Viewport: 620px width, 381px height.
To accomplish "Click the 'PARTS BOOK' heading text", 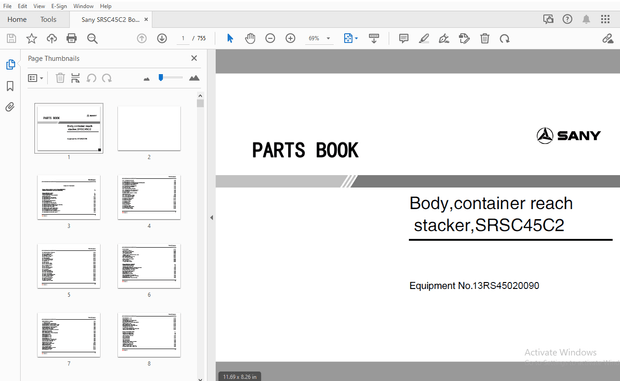I will (x=305, y=151).
